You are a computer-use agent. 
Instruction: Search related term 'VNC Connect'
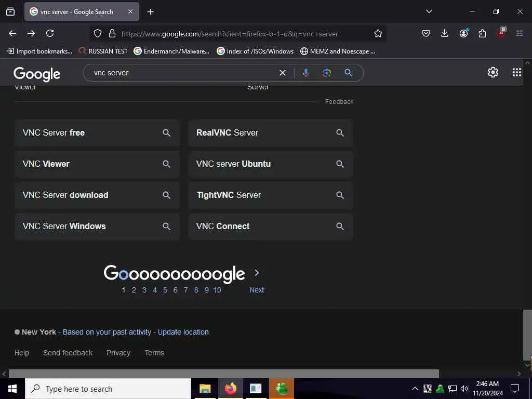tap(271, 227)
